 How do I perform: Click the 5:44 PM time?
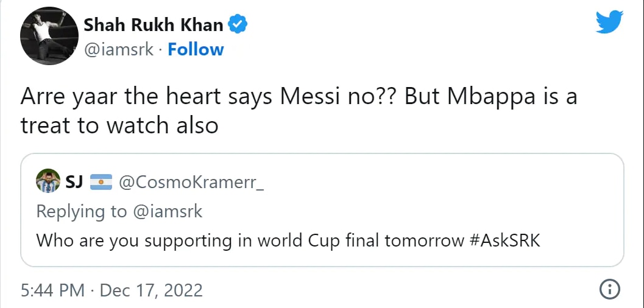click(52, 290)
